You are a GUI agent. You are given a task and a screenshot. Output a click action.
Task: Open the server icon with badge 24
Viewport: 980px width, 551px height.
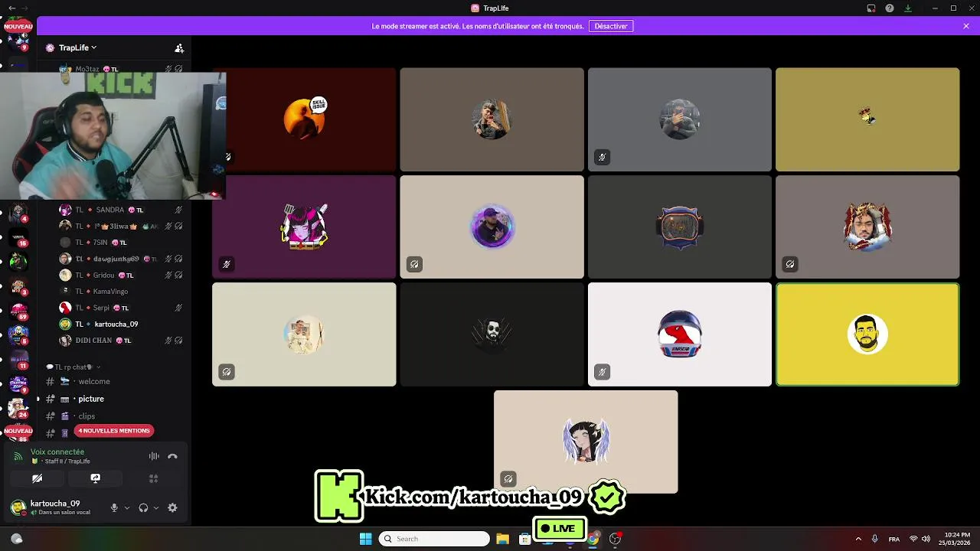tap(18, 409)
